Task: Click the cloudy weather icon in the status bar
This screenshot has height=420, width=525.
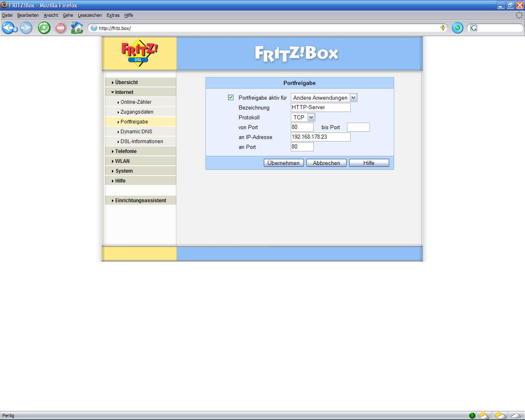Action: pyautogui.click(x=516, y=415)
